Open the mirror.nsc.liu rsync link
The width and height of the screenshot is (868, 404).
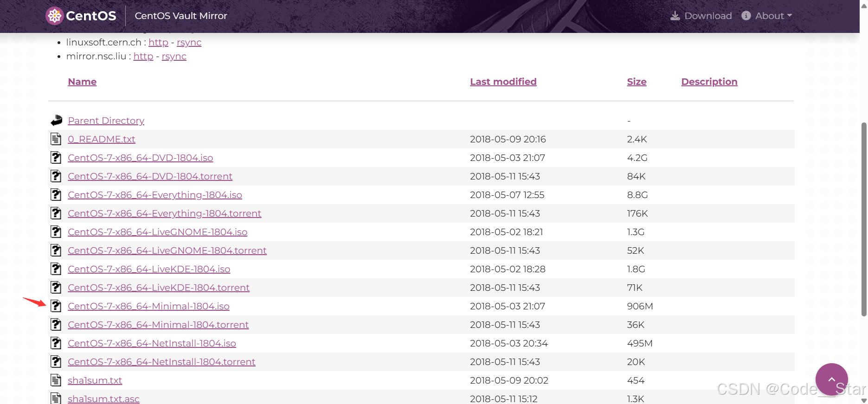(174, 56)
